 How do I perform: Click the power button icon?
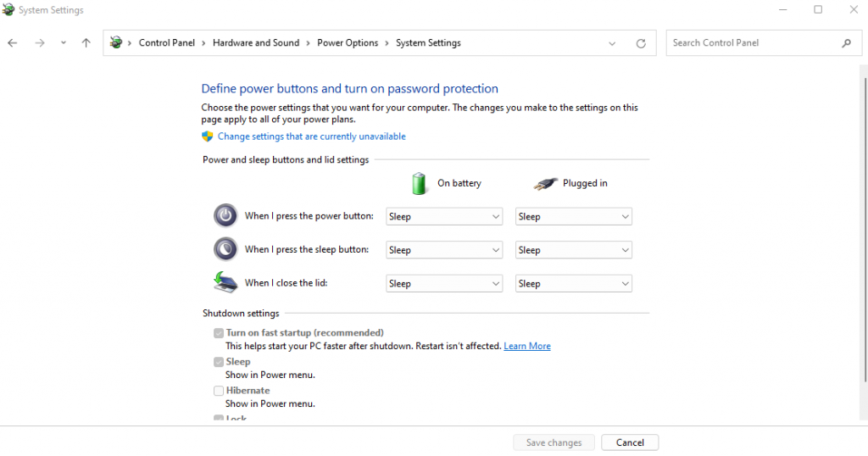[x=225, y=216]
